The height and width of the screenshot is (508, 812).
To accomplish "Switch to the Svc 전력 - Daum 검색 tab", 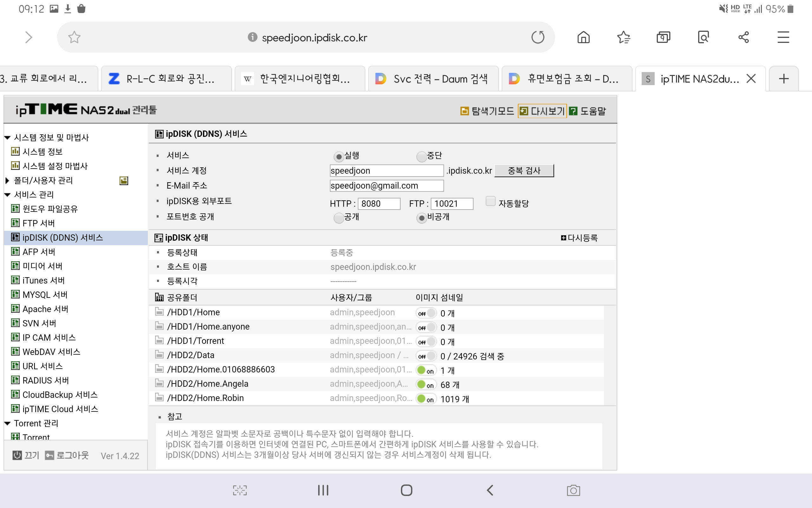I will click(x=433, y=79).
